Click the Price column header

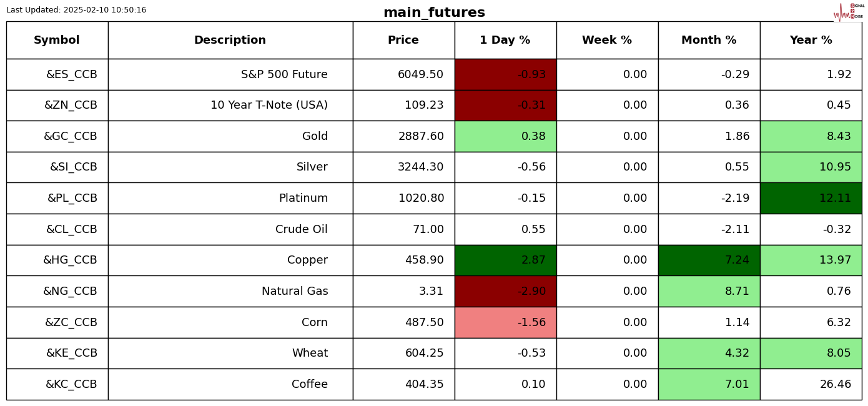tap(403, 41)
